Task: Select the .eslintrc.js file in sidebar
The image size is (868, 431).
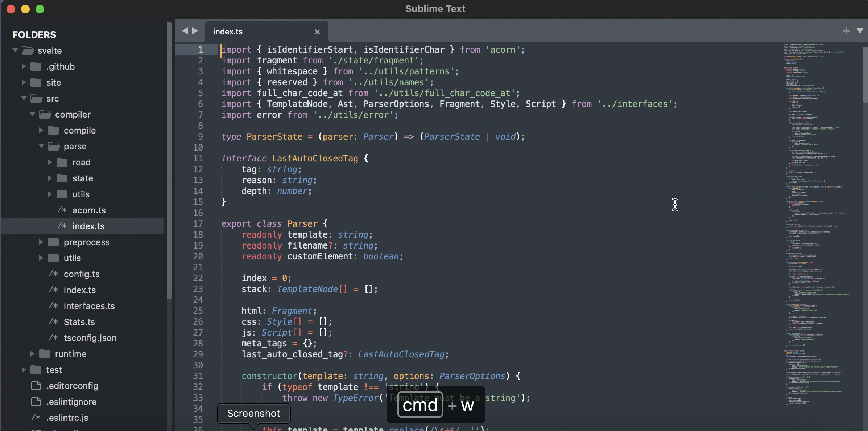Action: coord(67,416)
